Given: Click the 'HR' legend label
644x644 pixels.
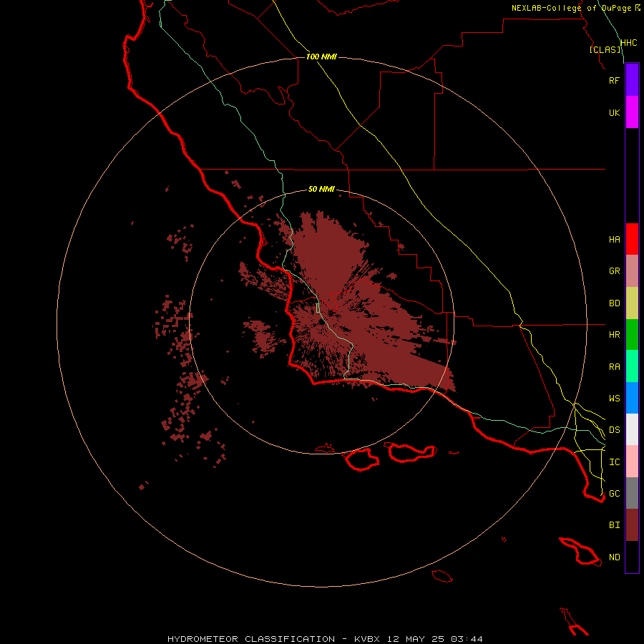Looking at the screenshot, I should (x=615, y=335).
